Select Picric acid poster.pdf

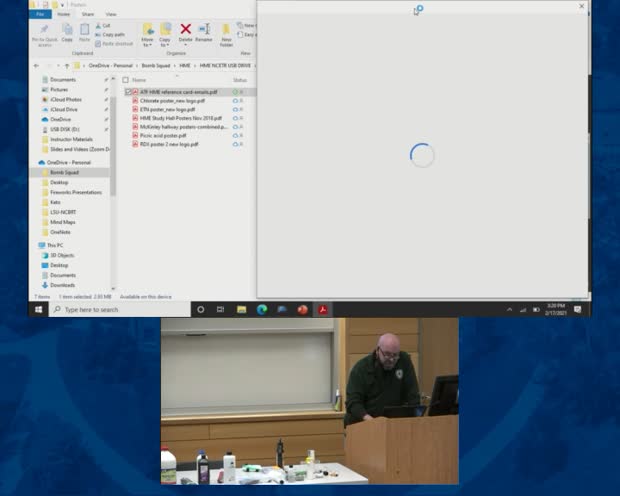[163, 136]
